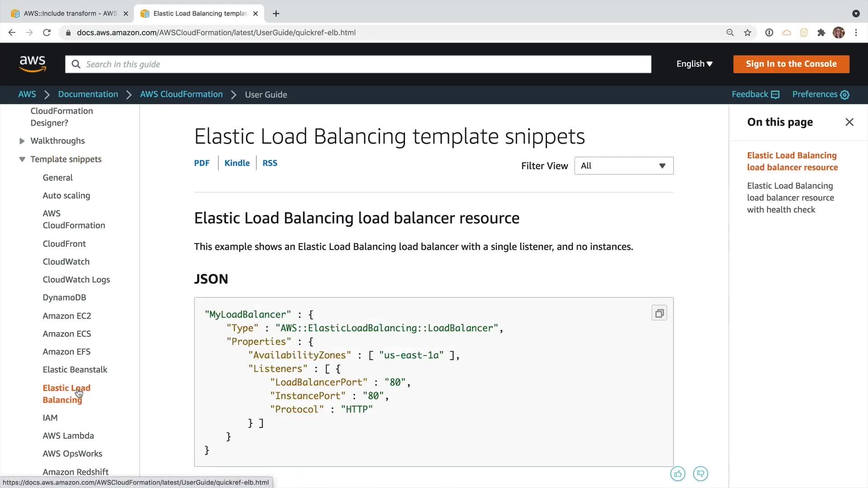The width and height of the screenshot is (868, 488).
Task: Open the browser extensions puzzle icon
Action: click(x=821, y=33)
